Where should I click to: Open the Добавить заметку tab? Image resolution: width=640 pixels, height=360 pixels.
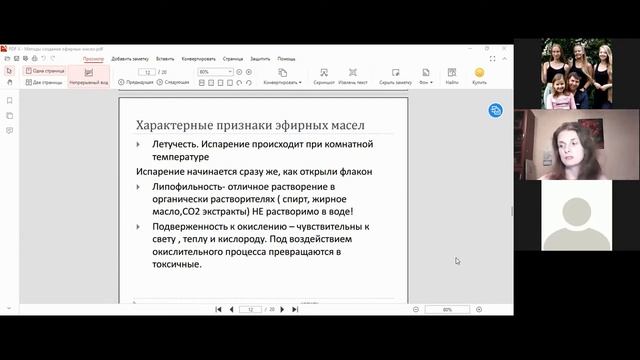point(130,59)
